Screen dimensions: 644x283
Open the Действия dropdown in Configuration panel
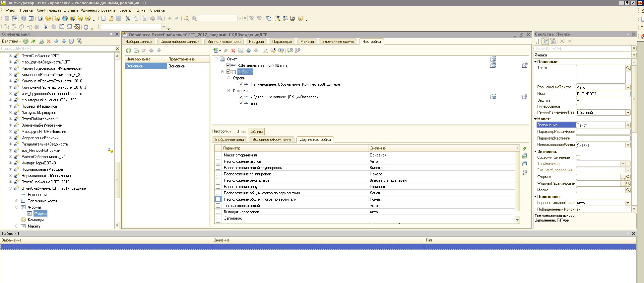[11, 41]
